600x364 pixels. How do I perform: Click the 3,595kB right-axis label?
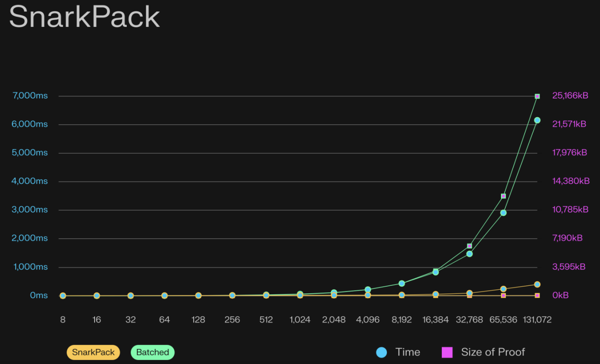569,267
